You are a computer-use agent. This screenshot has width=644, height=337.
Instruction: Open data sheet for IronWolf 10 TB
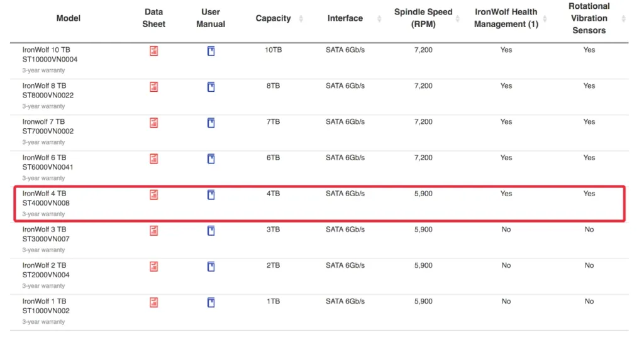tap(153, 51)
